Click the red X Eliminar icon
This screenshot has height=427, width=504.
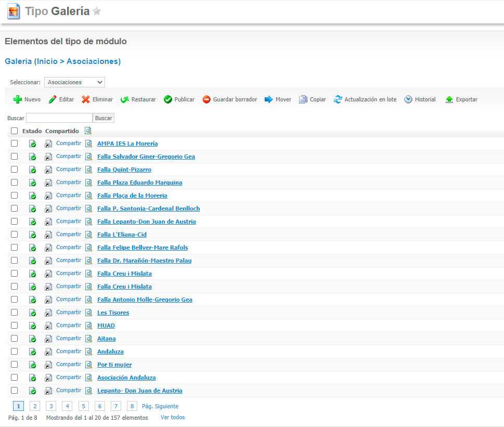coord(86,99)
